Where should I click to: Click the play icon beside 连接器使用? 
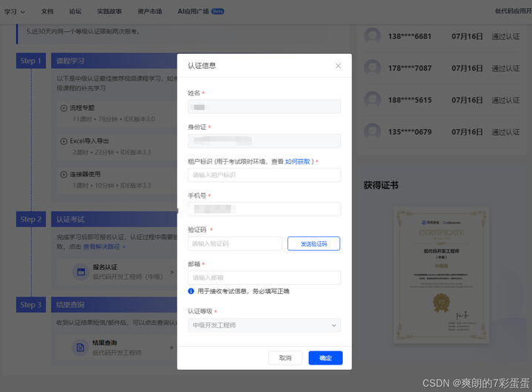[x=64, y=175]
